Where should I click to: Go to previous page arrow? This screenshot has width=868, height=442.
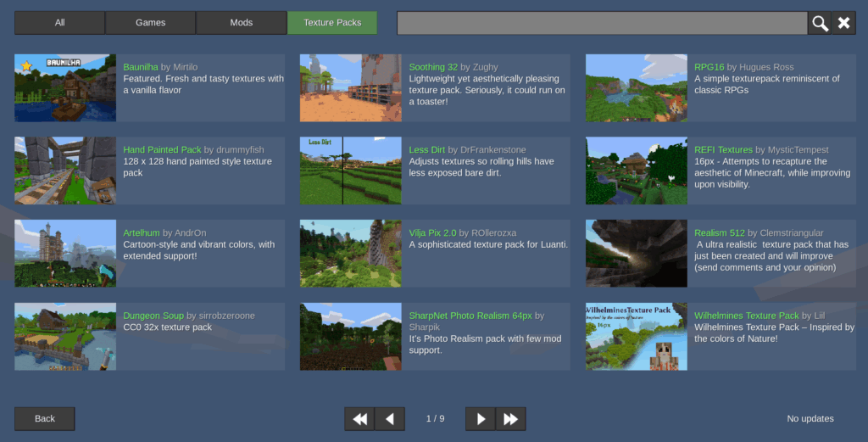(389, 419)
